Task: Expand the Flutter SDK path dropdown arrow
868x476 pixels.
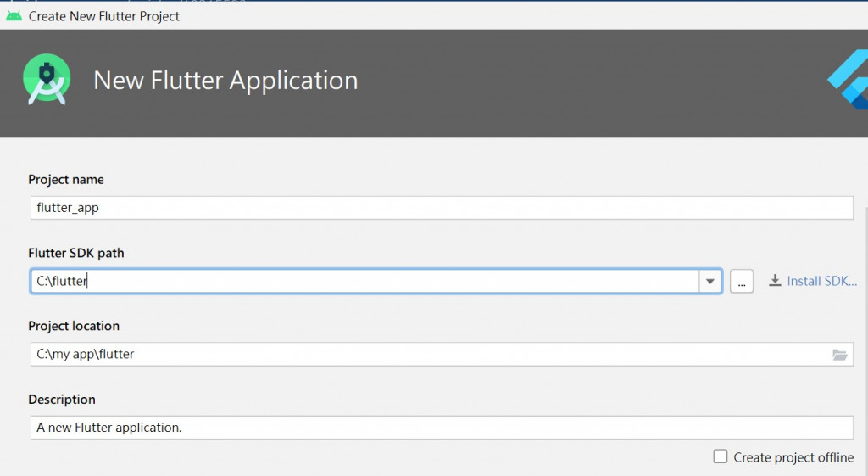Action: (x=710, y=282)
